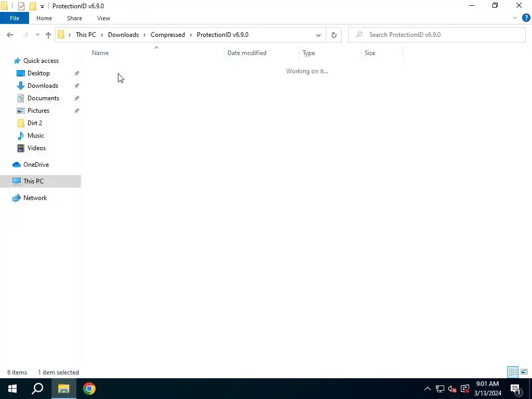Viewport: 532px width, 399px height.
Task: Click ProtectionID v6.9.0 breadcrumb segment
Action: [222, 35]
